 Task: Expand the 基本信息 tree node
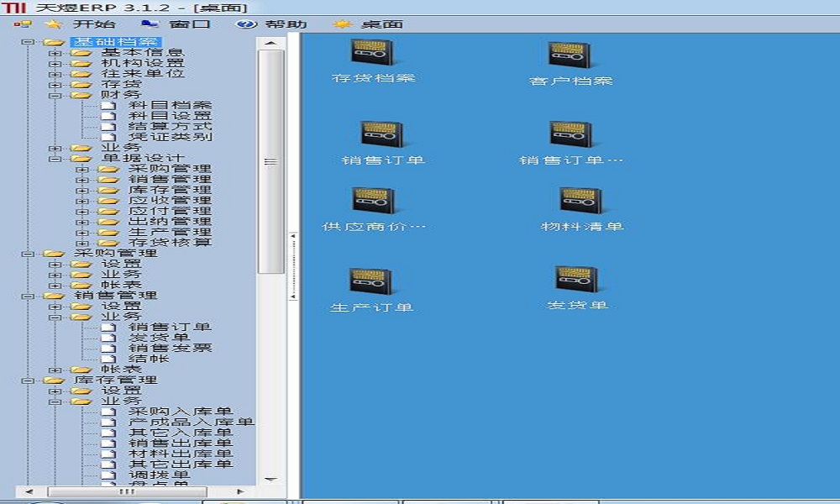click(55, 53)
